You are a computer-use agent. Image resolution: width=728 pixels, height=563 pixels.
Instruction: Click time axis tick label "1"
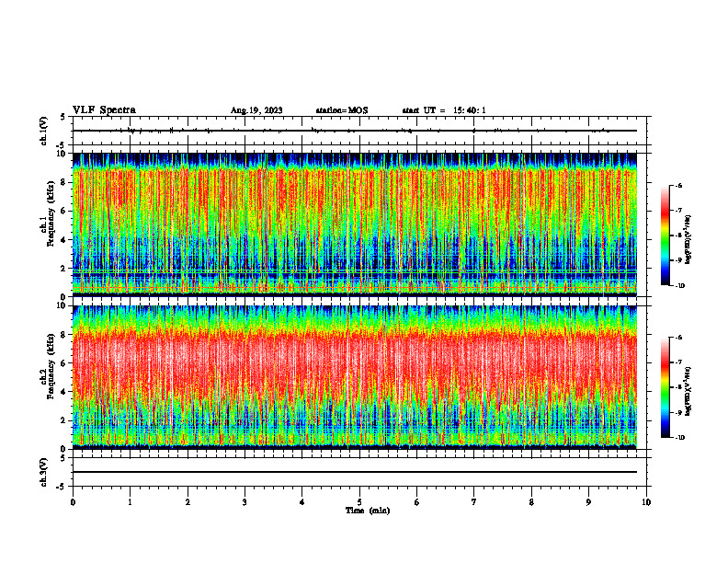(x=130, y=502)
